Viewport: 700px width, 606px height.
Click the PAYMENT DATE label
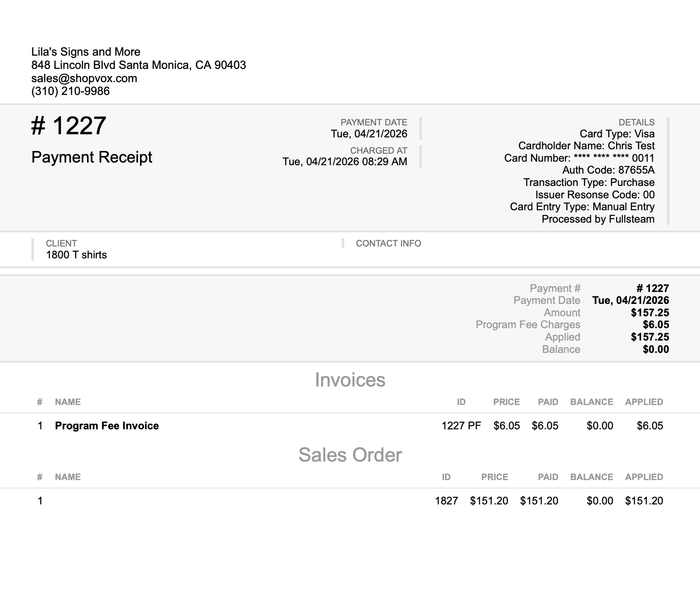tap(374, 122)
